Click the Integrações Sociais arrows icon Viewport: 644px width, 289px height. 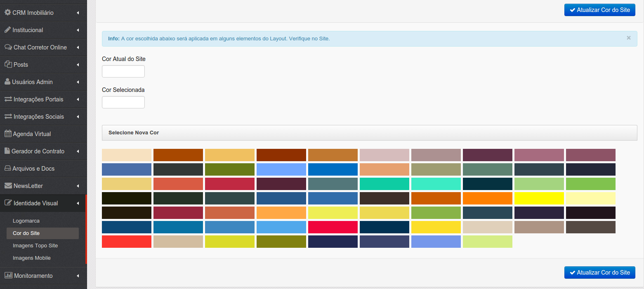pyautogui.click(x=8, y=116)
